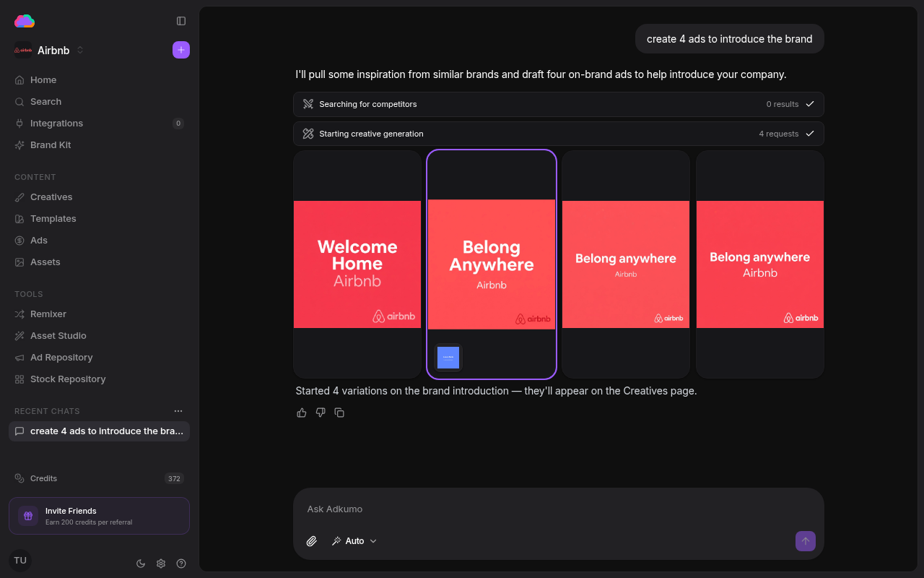
Task: Click '0 results' text
Action: point(783,104)
